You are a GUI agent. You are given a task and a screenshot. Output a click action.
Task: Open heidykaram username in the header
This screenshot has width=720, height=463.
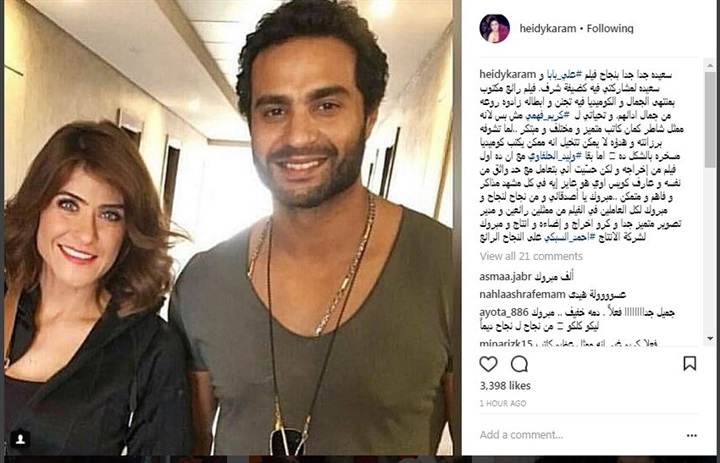pyautogui.click(x=547, y=28)
